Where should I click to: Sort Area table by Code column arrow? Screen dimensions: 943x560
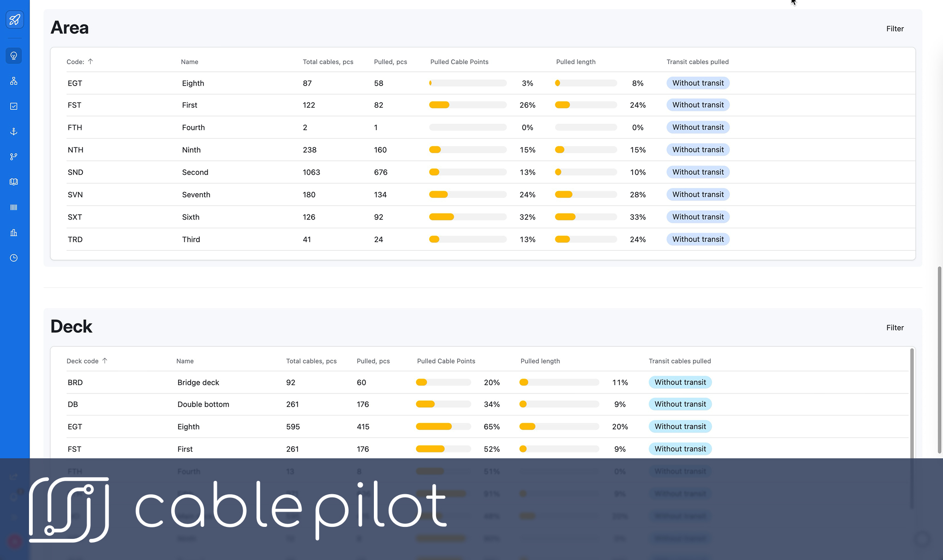[x=90, y=62]
